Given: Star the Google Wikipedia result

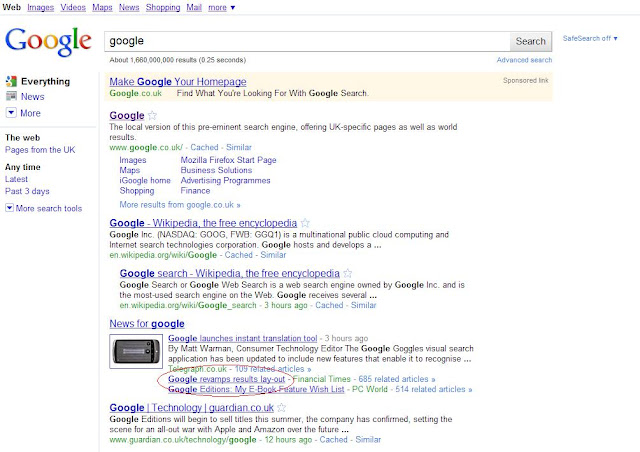Looking at the screenshot, I should 305,223.
